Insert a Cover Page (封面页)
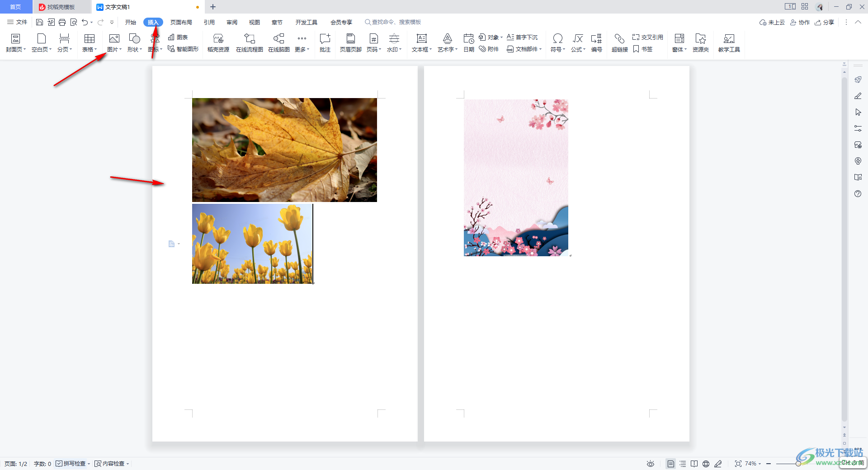Viewport: 868px width, 470px height. (x=16, y=43)
